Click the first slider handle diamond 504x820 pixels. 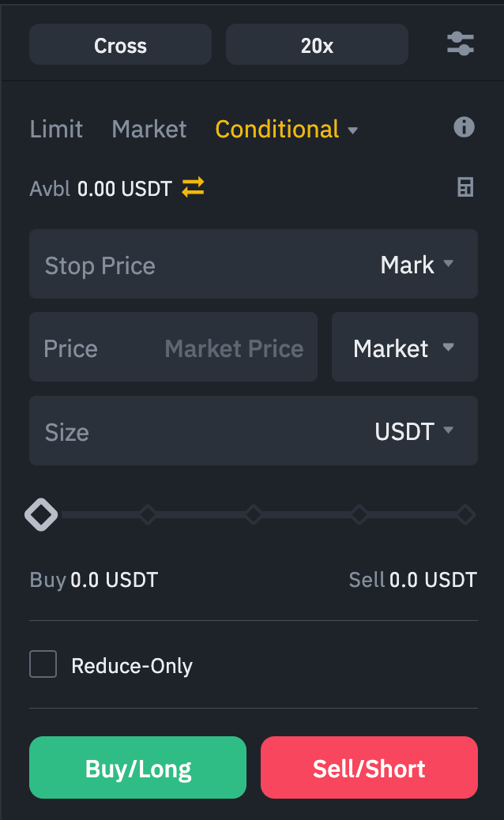click(x=41, y=515)
